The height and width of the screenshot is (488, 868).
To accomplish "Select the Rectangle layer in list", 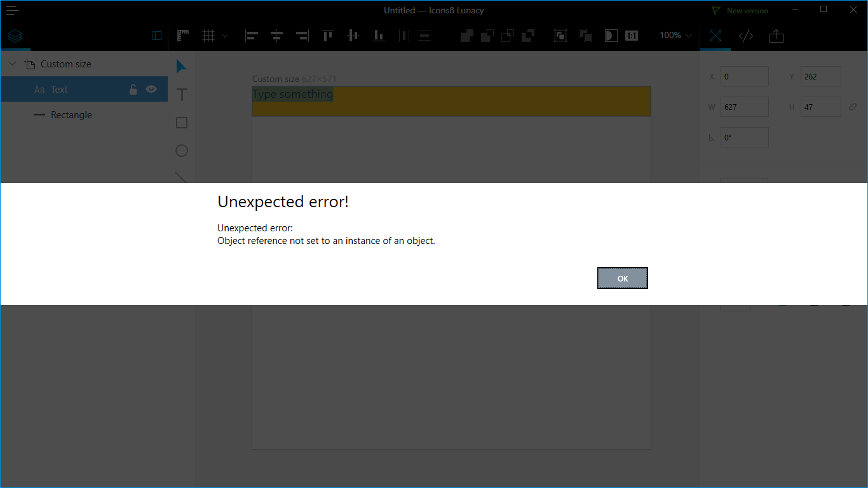I will [x=71, y=115].
